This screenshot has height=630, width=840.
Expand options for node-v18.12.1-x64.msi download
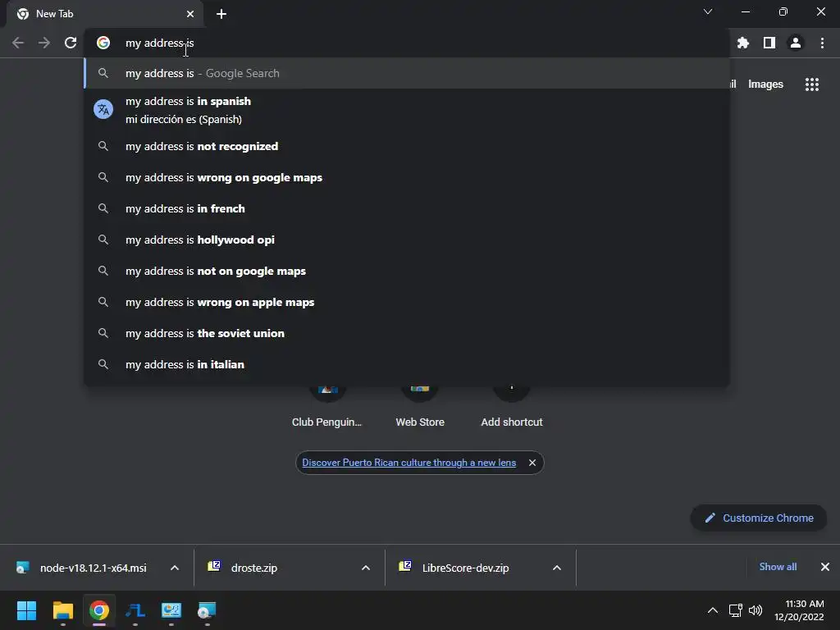(x=175, y=568)
